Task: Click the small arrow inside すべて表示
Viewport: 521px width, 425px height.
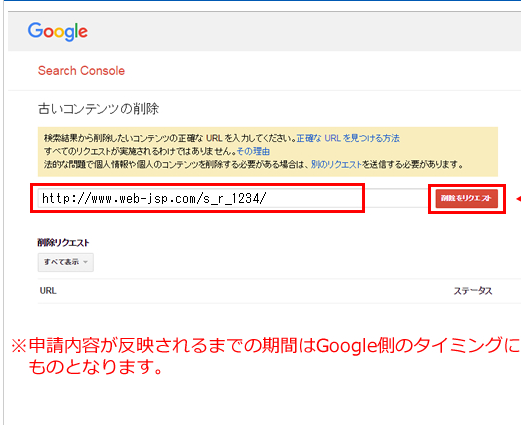Action: (x=86, y=262)
